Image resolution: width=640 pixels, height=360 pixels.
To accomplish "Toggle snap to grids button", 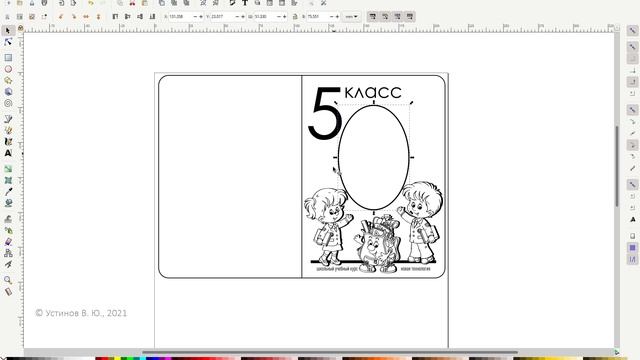I will [x=632, y=248].
